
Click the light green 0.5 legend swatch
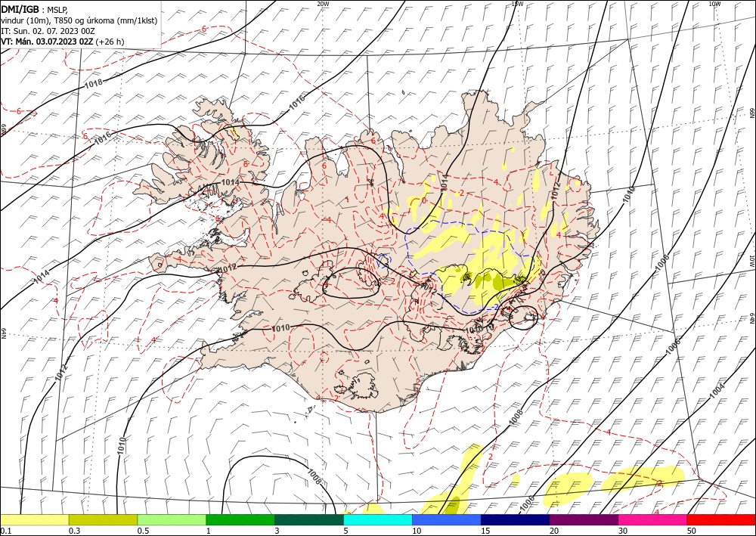point(172,519)
